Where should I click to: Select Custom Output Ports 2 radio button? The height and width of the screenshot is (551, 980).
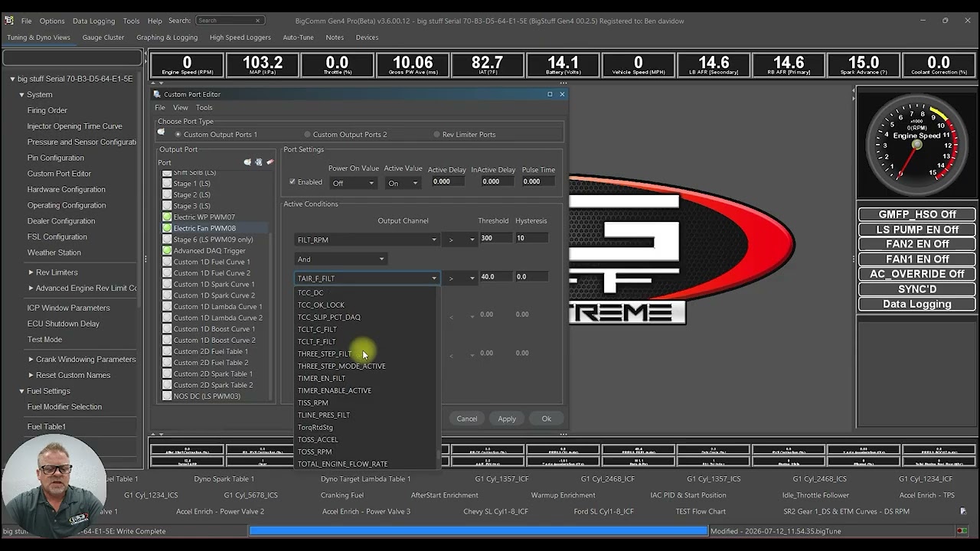click(307, 135)
